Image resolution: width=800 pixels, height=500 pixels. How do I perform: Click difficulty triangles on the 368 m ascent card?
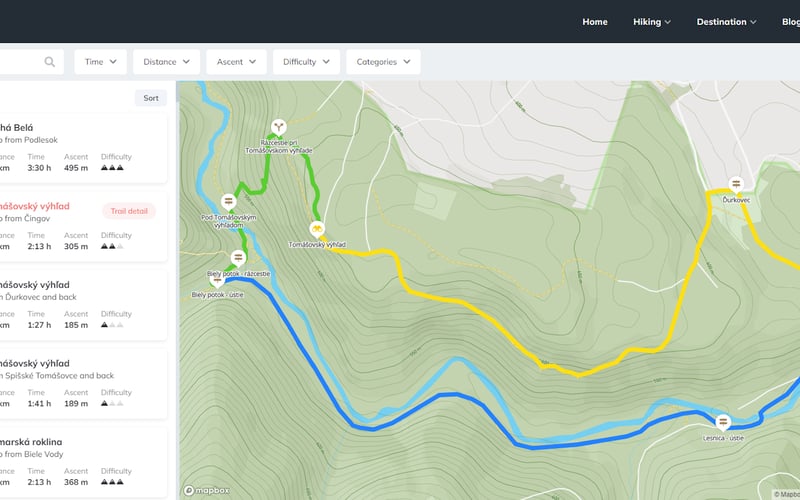pos(112,482)
